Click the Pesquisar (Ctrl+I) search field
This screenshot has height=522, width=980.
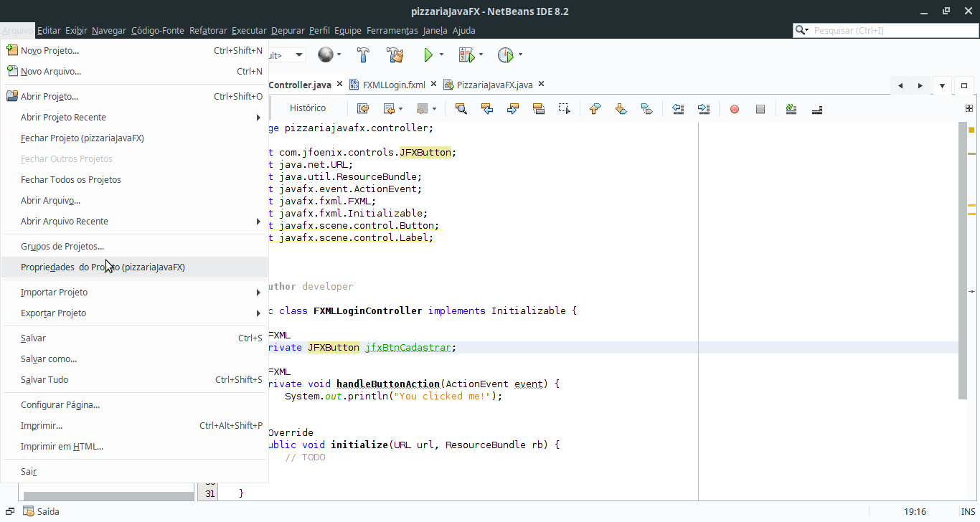[895, 30]
